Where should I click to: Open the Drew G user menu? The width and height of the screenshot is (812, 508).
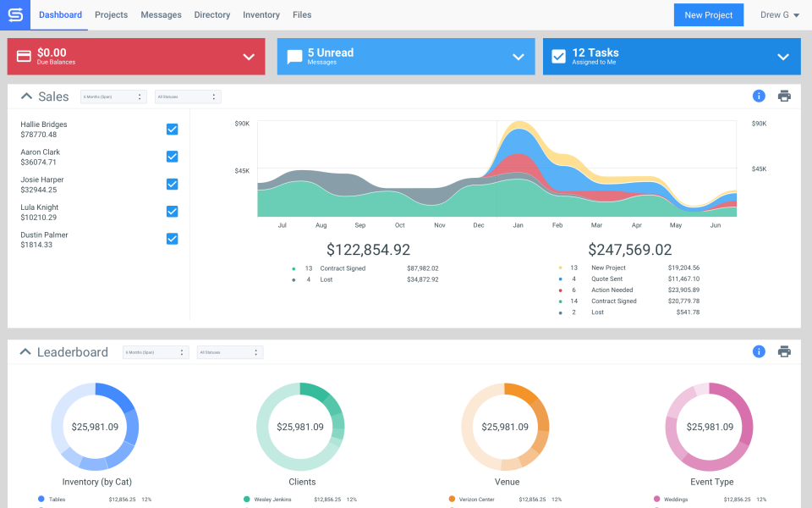tap(779, 15)
